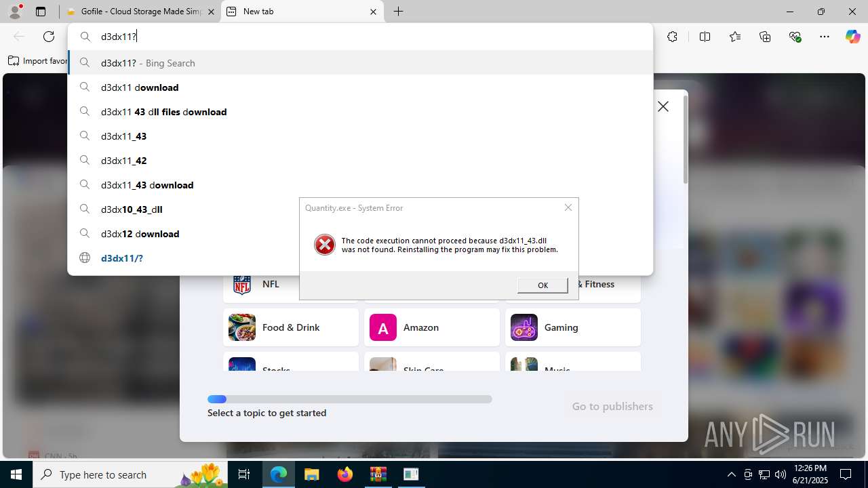Close the Quantity.exe System Error dialog
This screenshot has height=488, width=868.
[x=568, y=207]
